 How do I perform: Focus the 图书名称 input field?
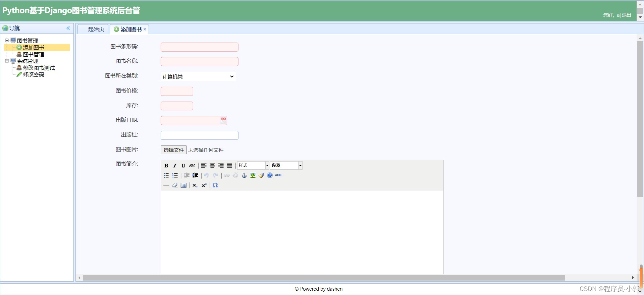[x=200, y=61]
